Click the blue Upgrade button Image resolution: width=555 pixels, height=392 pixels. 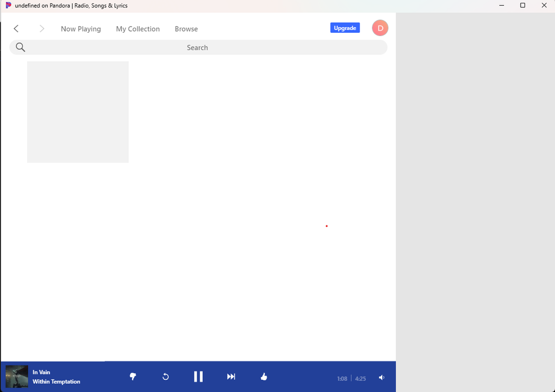[345, 28]
